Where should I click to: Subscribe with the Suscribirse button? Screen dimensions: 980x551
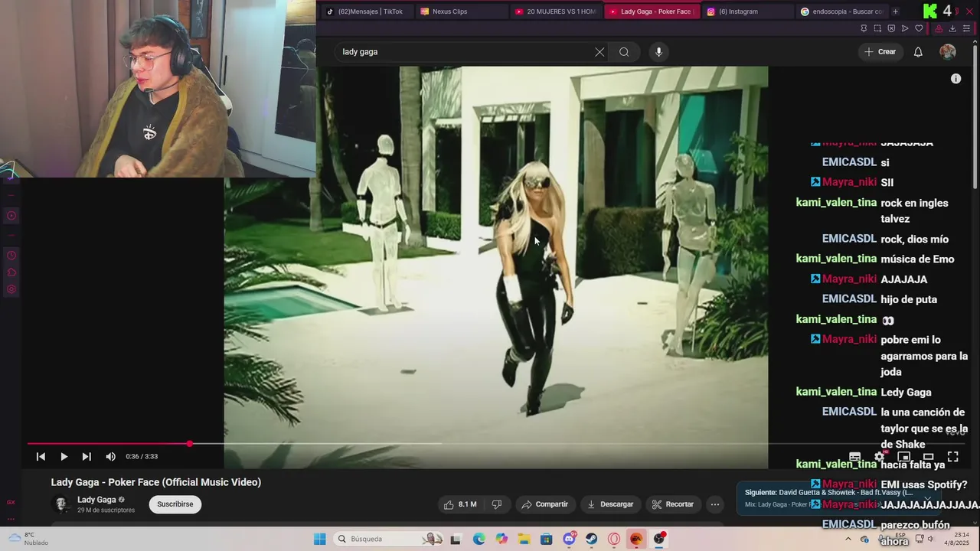click(175, 504)
